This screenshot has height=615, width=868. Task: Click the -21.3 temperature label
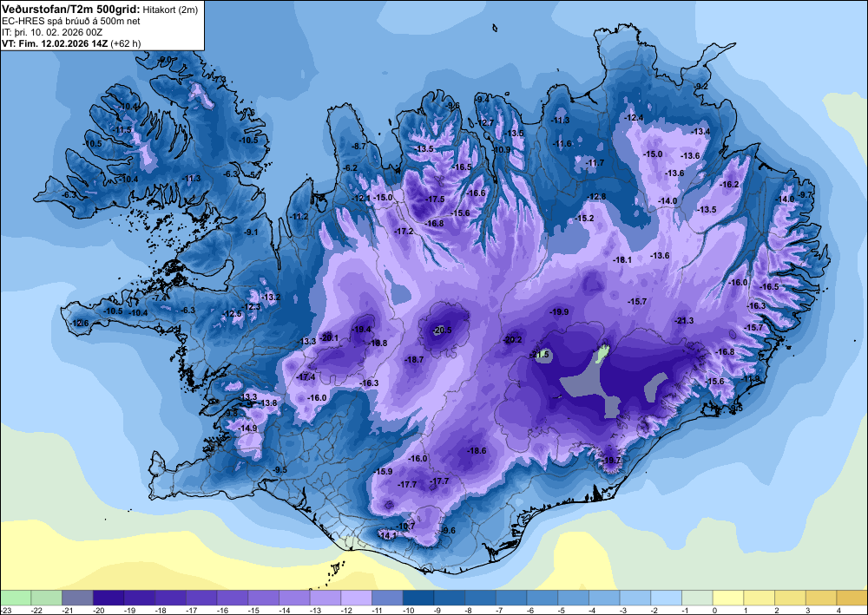pos(684,321)
